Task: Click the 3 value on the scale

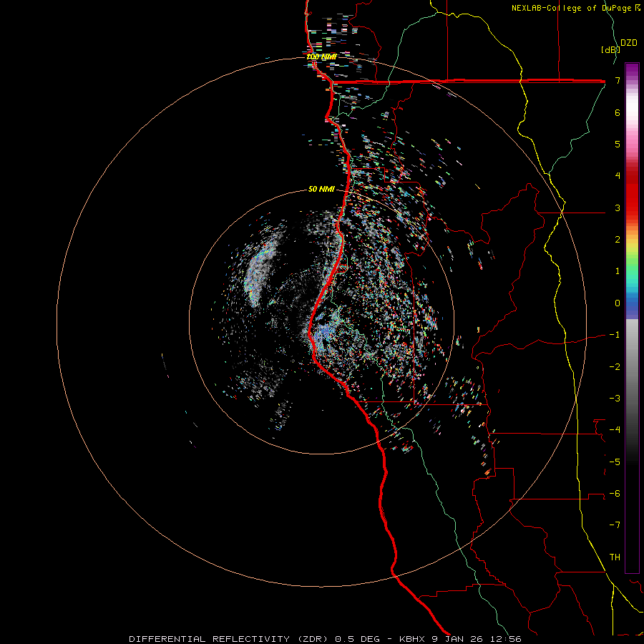Action: (618, 208)
